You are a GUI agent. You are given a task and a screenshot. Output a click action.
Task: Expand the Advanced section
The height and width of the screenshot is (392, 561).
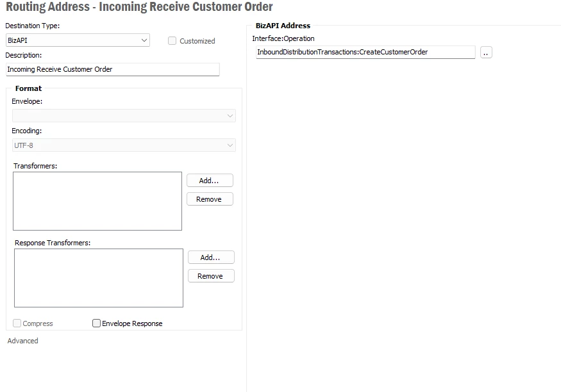pyautogui.click(x=22, y=341)
